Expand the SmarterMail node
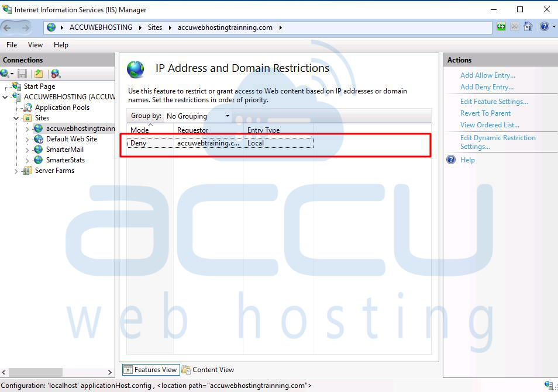The image size is (558, 392). tap(27, 150)
